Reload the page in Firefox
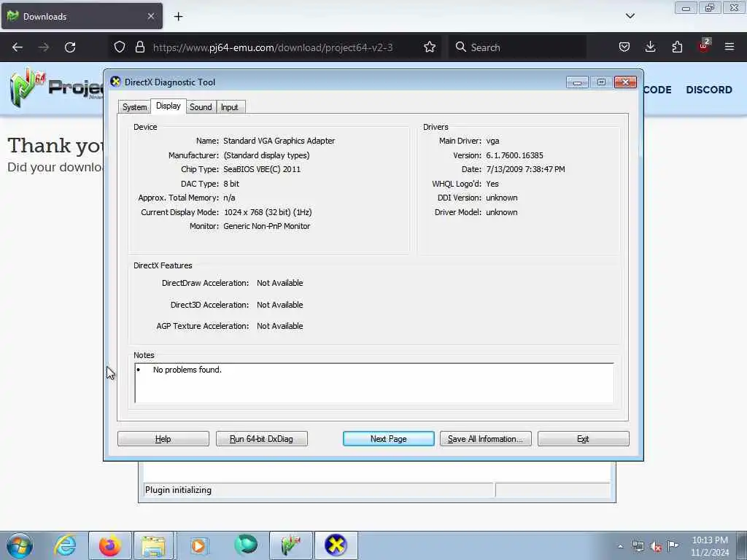 pyautogui.click(x=70, y=47)
